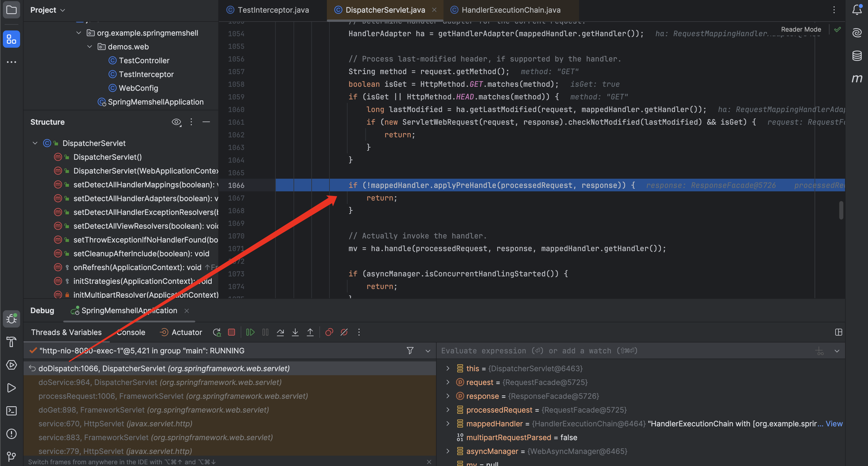Screen dimensions: 868x466
Task: Add expression to watches
Action: click(x=819, y=351)
